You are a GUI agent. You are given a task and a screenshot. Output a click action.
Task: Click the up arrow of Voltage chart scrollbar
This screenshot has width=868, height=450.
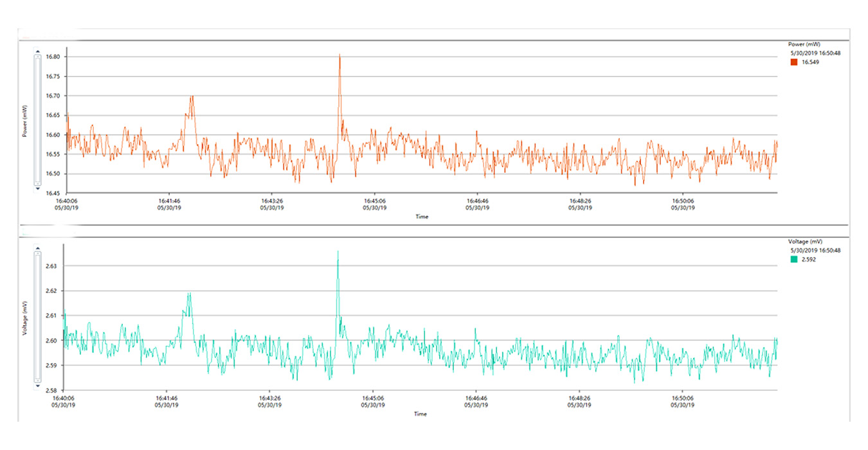37,248
